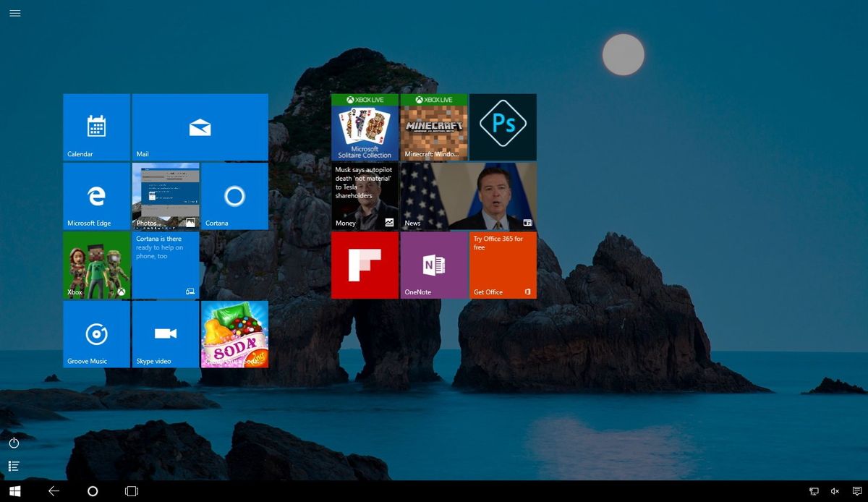Open OneNote
The width and height of the screenshot is (868, 502).
pyautogui.click(x=433, y=265)
